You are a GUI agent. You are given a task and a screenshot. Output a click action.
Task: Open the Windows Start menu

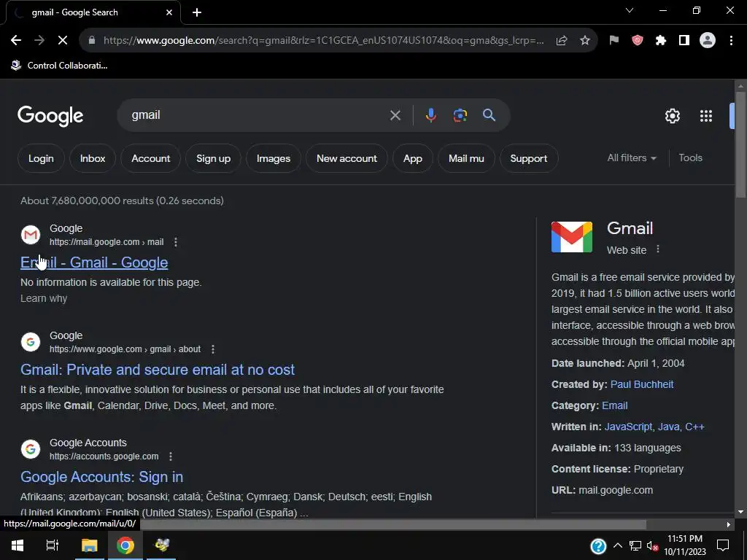(x=18, y=545)
